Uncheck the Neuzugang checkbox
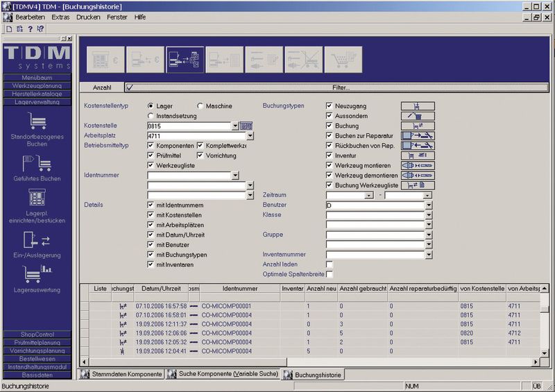Image resolution: width=555 pixels, height=392 pixels. (329, 106)
